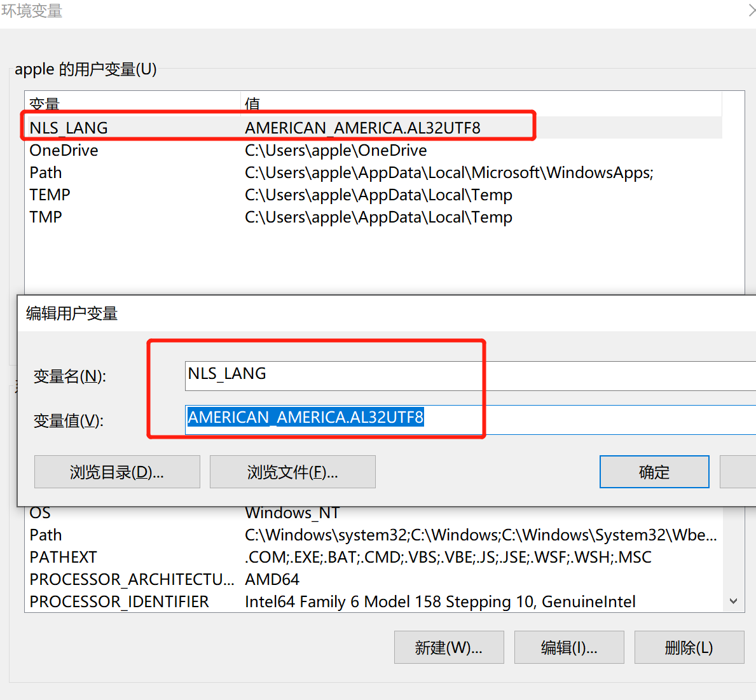Click the 确定 button in edit dialog
The height and width of the screenshot is (700, 756).
click(x=654, y=472)
